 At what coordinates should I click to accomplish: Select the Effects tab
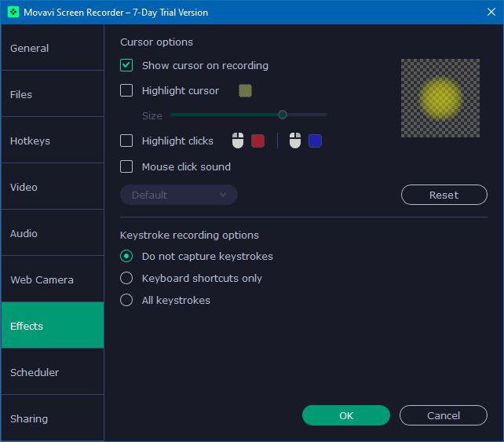53,325
